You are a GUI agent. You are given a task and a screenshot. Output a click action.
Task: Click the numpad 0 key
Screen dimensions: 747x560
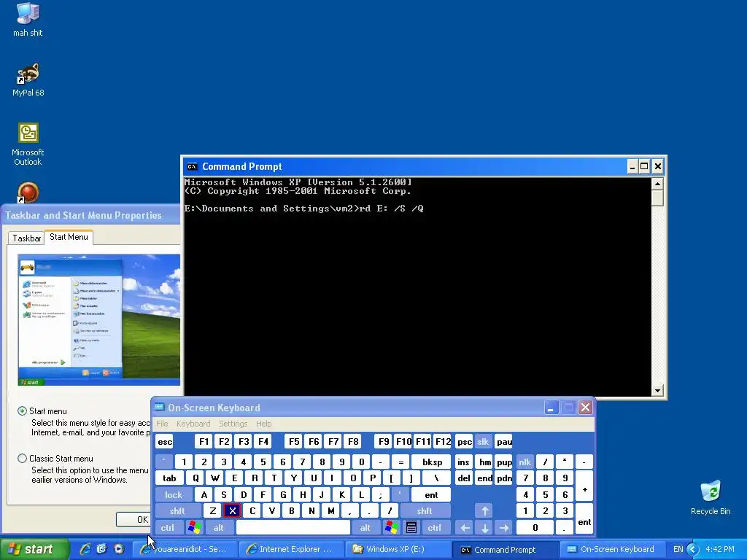point(535,528)
